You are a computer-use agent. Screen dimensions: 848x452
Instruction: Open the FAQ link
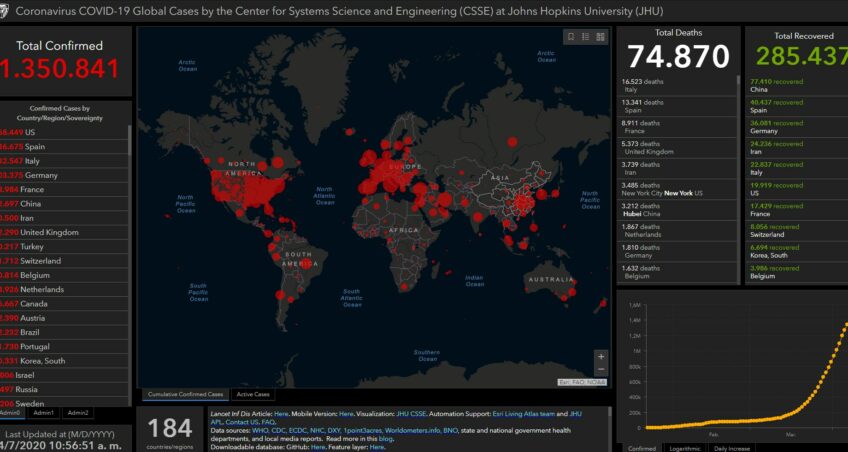pos(268,422)
